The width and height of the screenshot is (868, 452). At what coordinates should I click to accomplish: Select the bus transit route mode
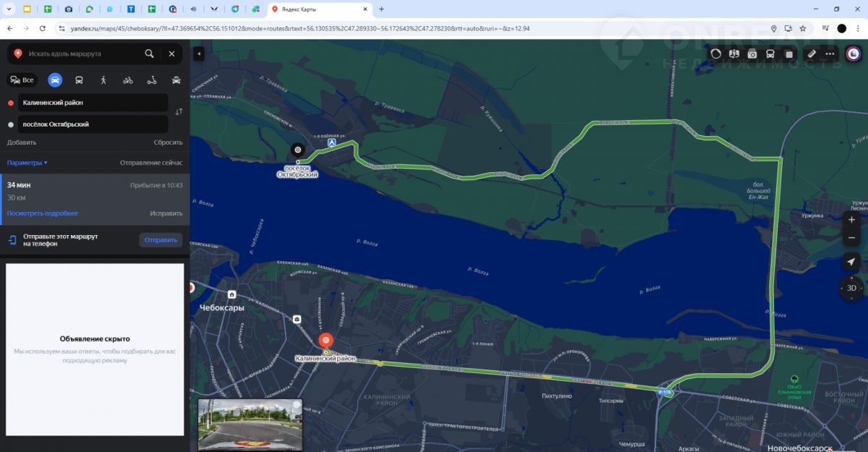[x=79, y=80]
